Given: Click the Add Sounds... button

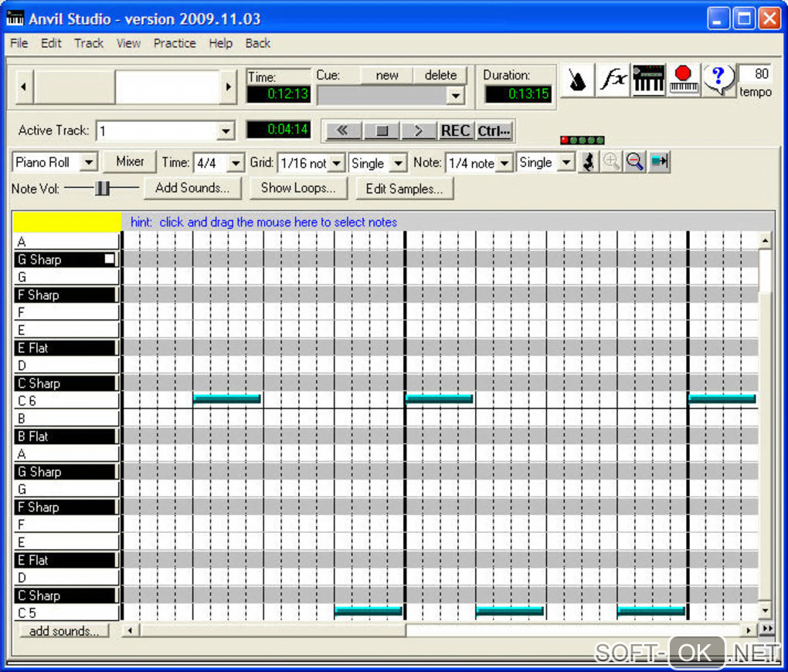Looking at the screenshot, I should pyautogui.click(x=192, y=188).
